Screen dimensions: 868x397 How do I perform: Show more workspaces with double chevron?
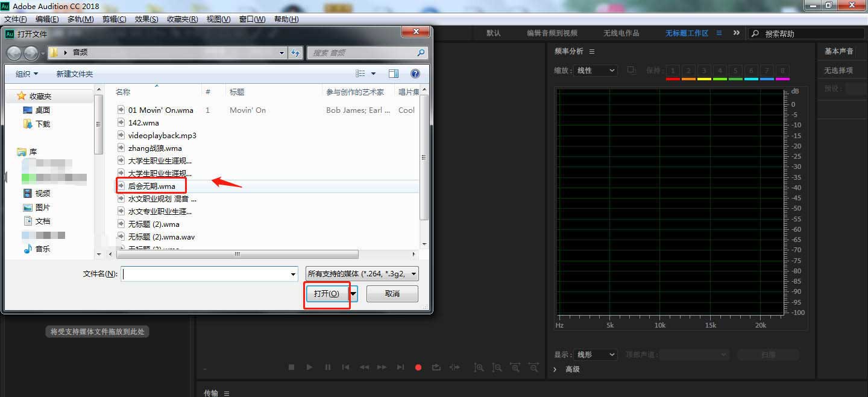point(736,33)
